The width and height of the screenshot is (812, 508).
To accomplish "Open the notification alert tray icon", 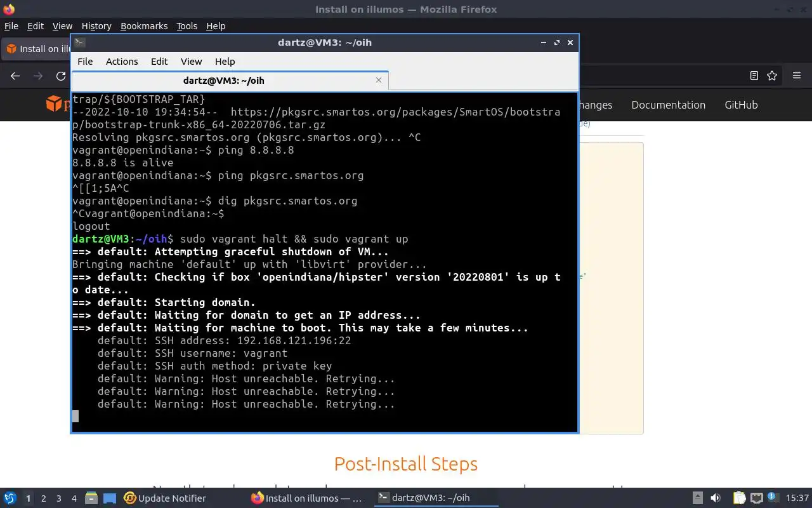I will pyautogui.click(x=774, y=498).
